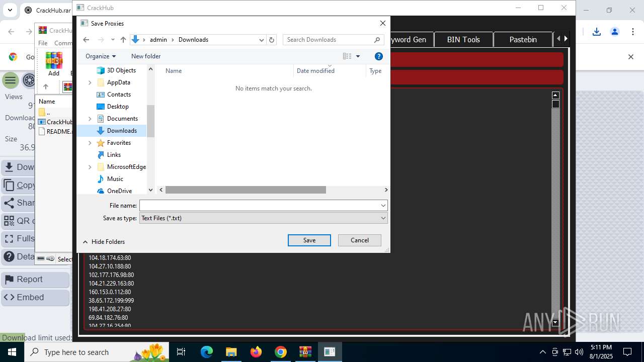This screenshot has width=644, height=362.
Task: Expand address bar path history dropdown
Action: tap(262, 40)
